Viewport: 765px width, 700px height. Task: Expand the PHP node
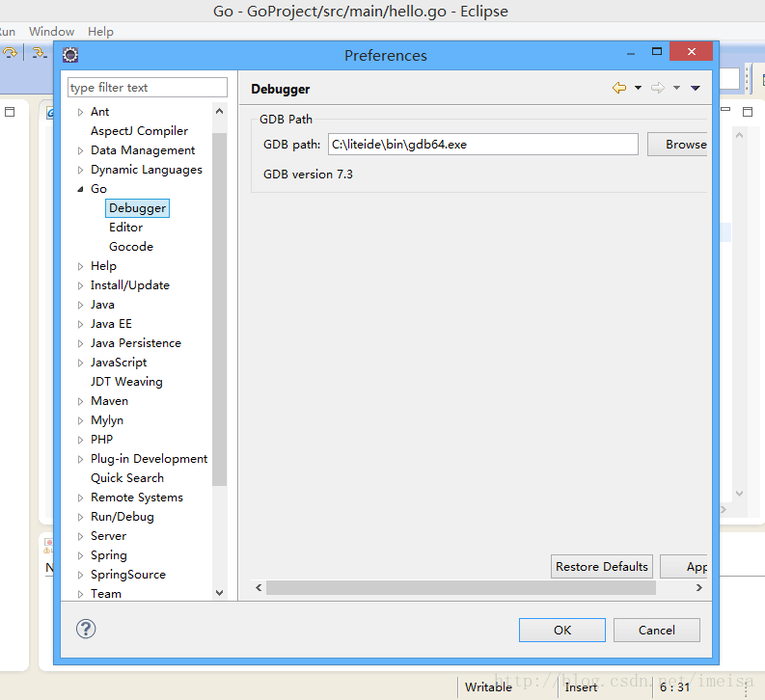pos(80,440)
